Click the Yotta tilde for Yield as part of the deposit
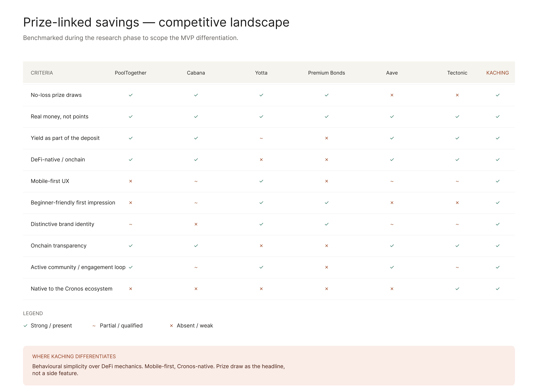Screen dimensions: 538x392 (261, 138)
